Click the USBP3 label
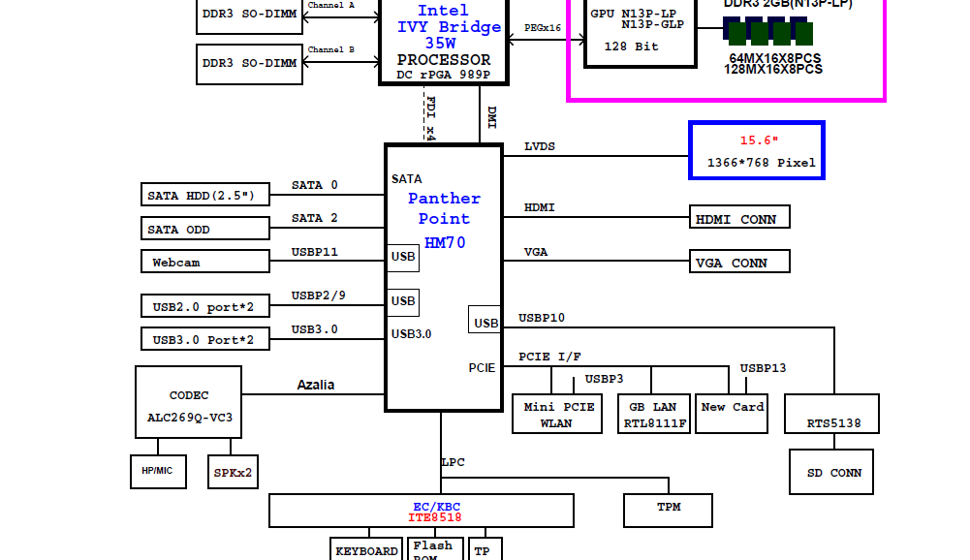 pos(604,379)
